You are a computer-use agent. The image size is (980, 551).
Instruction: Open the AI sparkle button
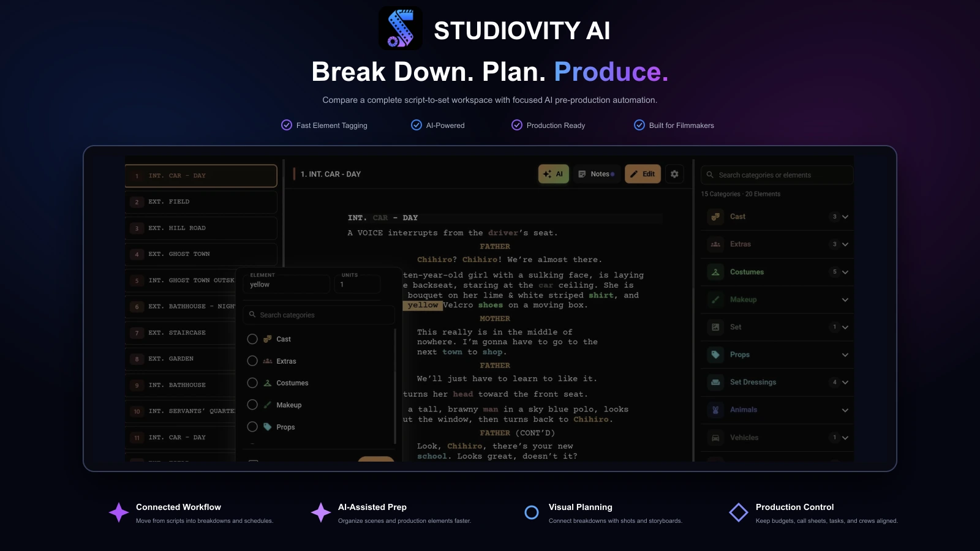click(554, 174)
